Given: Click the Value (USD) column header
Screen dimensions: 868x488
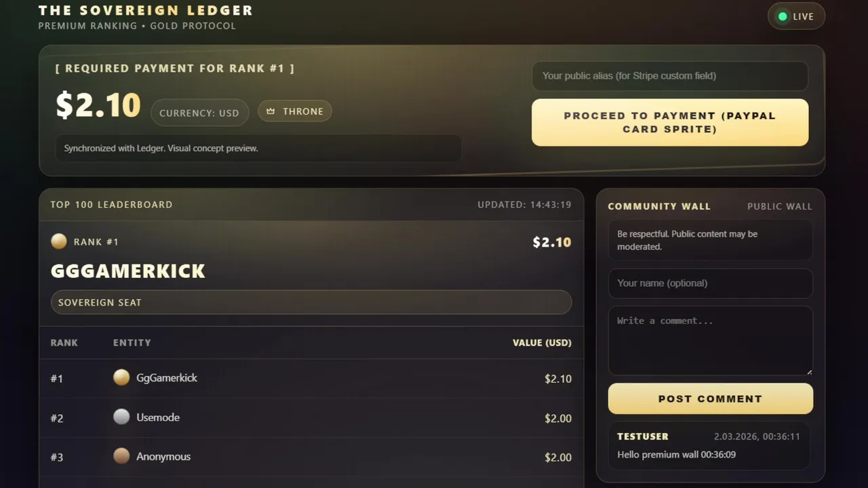Looking at the screenshot, I should [x=542, y=343].
